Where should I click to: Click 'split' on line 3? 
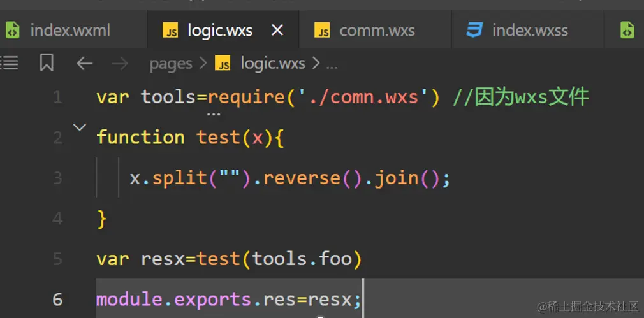pyautogui.click(x=179, y=178)
